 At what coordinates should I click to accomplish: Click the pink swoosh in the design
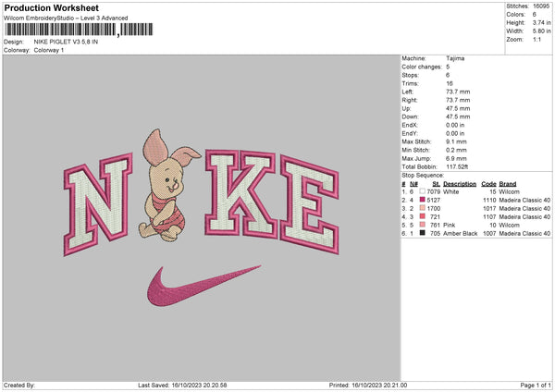[203, 286]
